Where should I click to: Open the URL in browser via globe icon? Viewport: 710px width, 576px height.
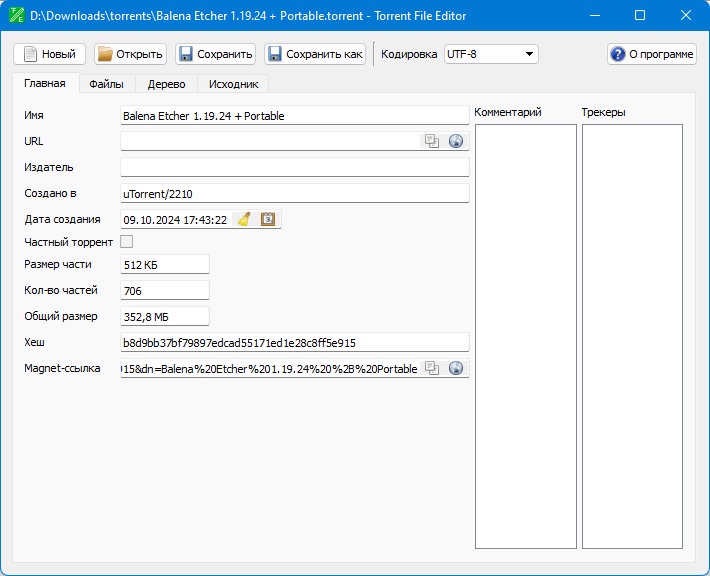click(x=456, y=141)
